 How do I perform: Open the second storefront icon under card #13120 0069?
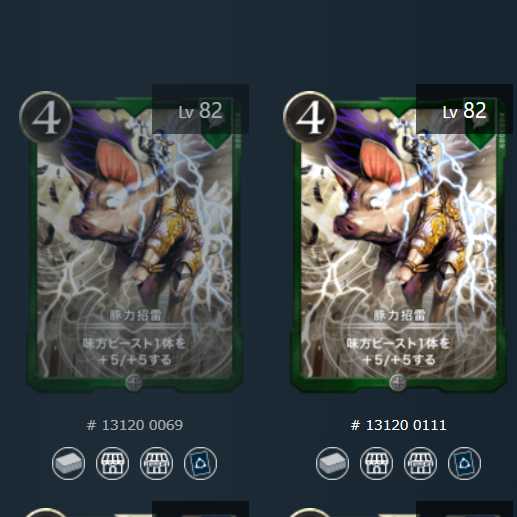pyautogui.click(x=156, y=463)
